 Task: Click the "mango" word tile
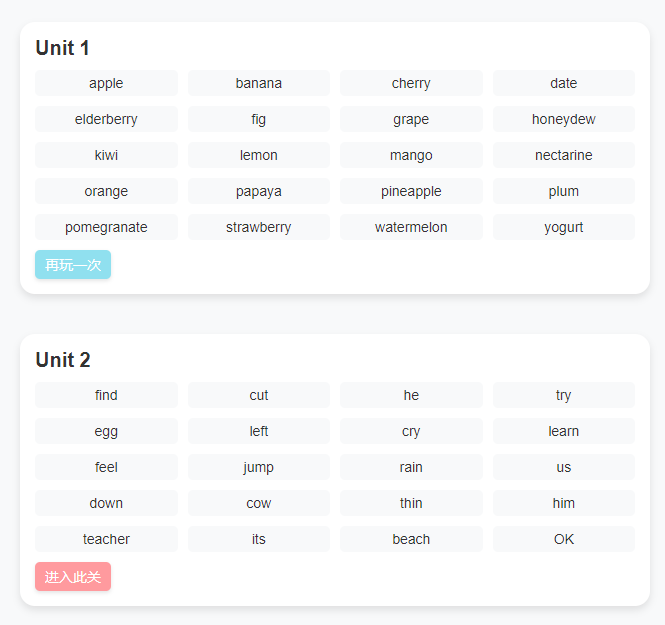pyautogui.click(x=411, y=155)
